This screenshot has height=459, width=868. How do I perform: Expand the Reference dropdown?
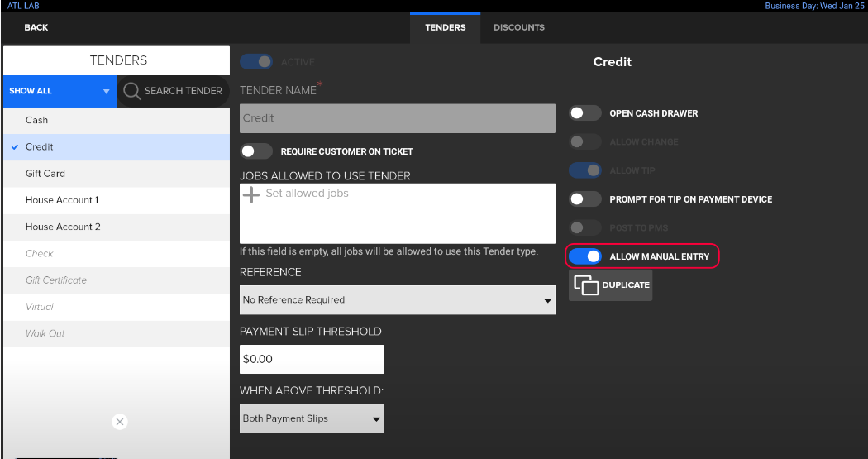pos(397,300)
